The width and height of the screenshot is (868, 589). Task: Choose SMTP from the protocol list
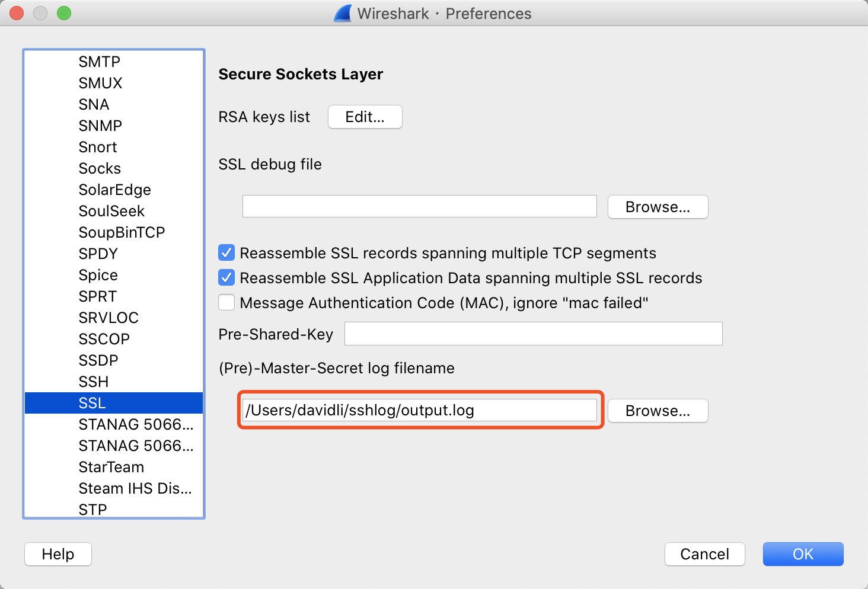coord(100,62)
